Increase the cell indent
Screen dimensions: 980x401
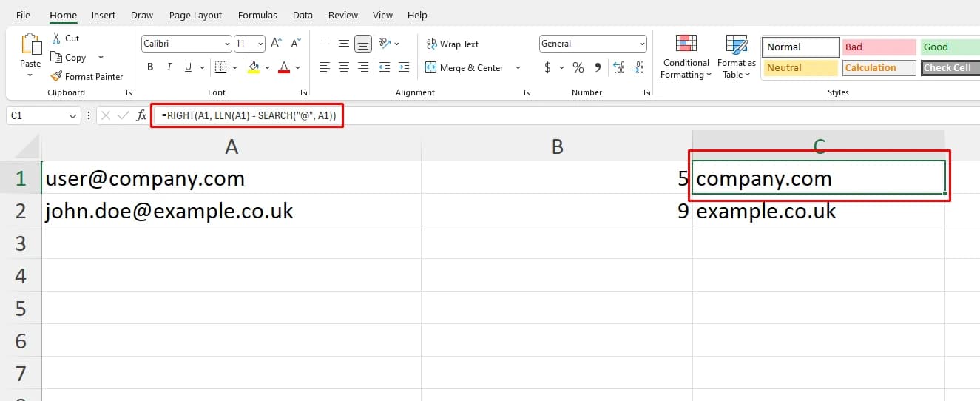[x=403, y=67]
